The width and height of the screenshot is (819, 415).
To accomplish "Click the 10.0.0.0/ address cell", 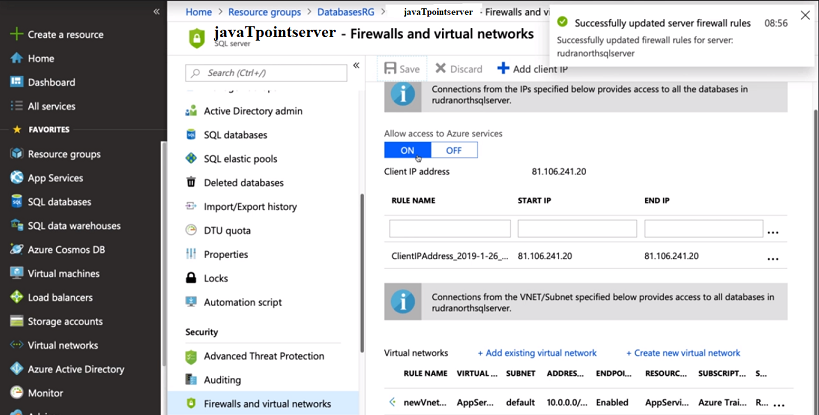I will click(x=566, y=402).
